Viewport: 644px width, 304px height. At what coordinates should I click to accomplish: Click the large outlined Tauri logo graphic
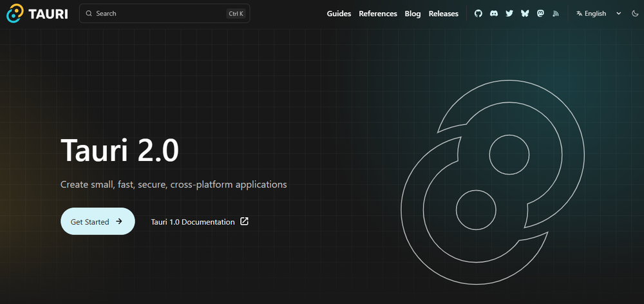click(x=493, y=182)
